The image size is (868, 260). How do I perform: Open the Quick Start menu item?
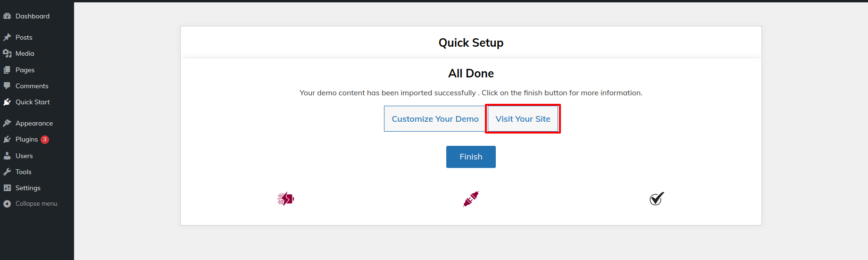32,102
